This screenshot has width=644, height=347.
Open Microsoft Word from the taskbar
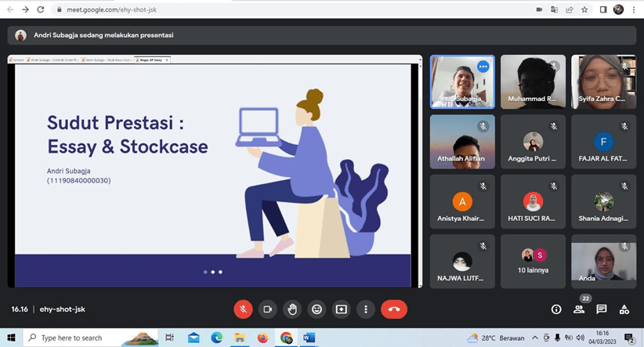(309, 338)
